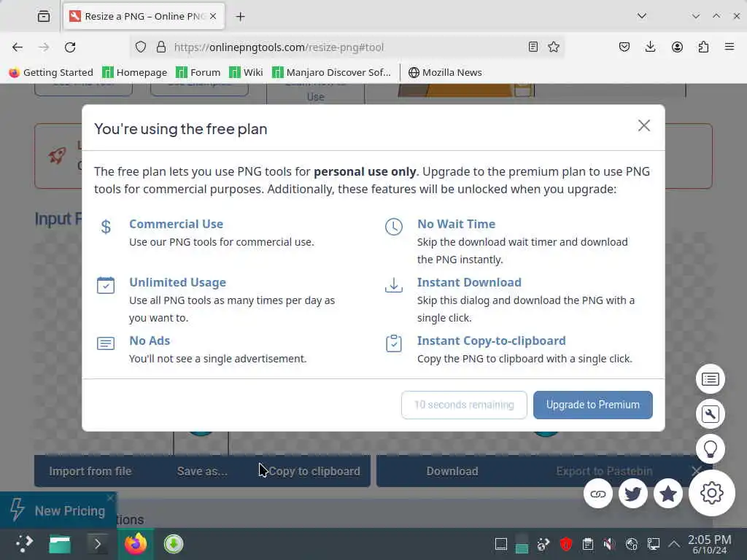Image resolution: width=747 pixels, height=560 pixels.
Task: Open the list all tabs dropdown
Action: coord(642,16)
